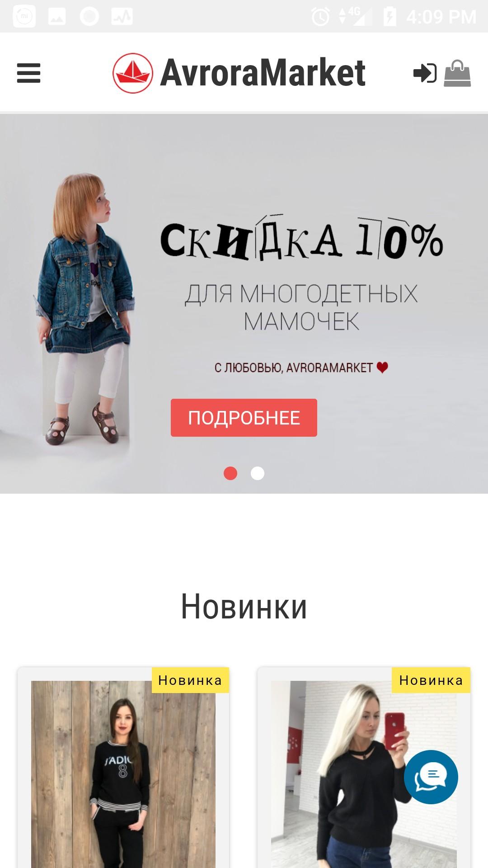Tap the Новинка badge on first product
This screenshot has height=868, width=488.
pyautogui.click(x=190, y=680)
